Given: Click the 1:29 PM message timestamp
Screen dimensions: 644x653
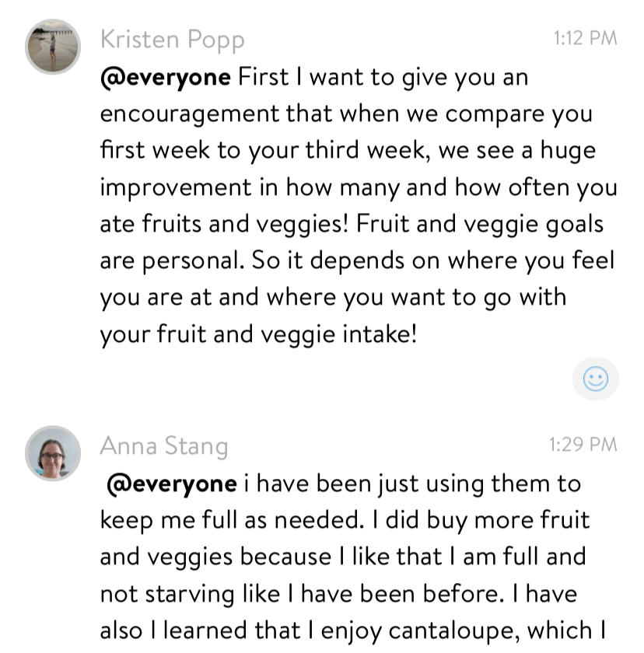Looking at the screenshot, I should (x=583, y=445).
